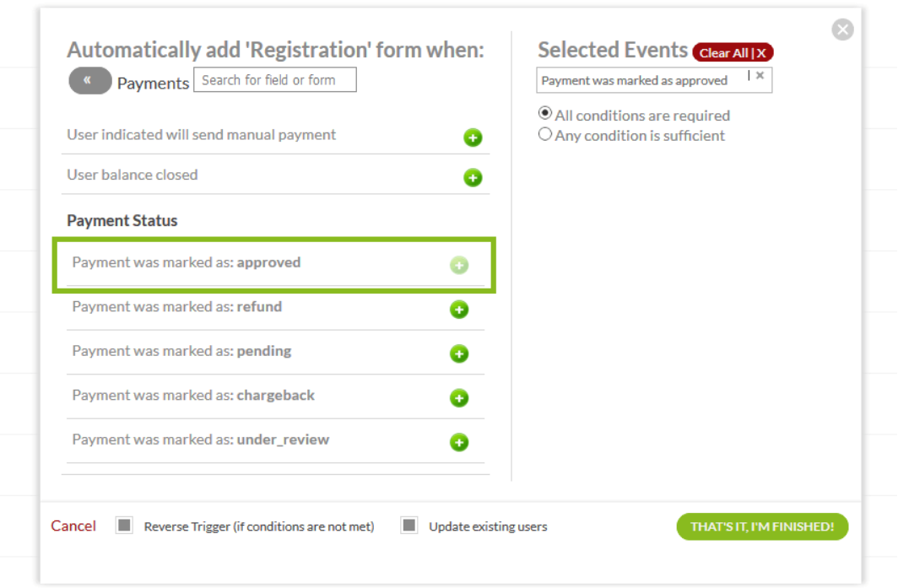
Task: Click 'That's it, I'm finished!' button
Action: tap(762, 526)
